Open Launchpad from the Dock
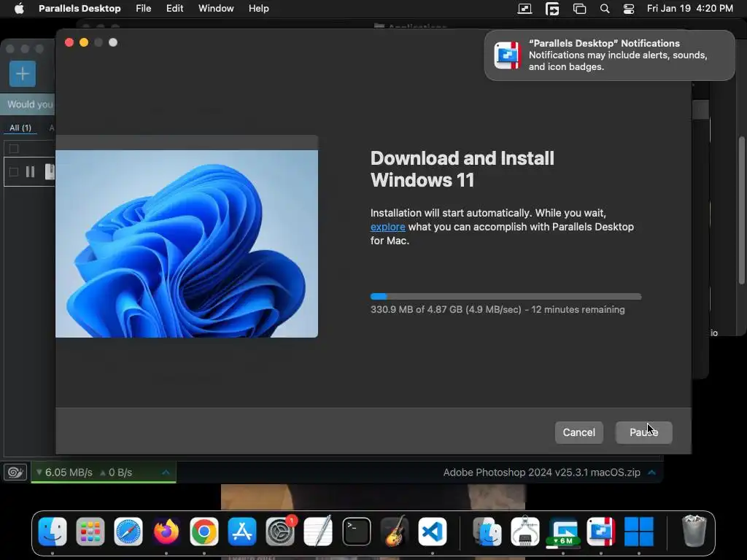The width and height of the screenshot is (747, 560). click(x=90, y=532)
